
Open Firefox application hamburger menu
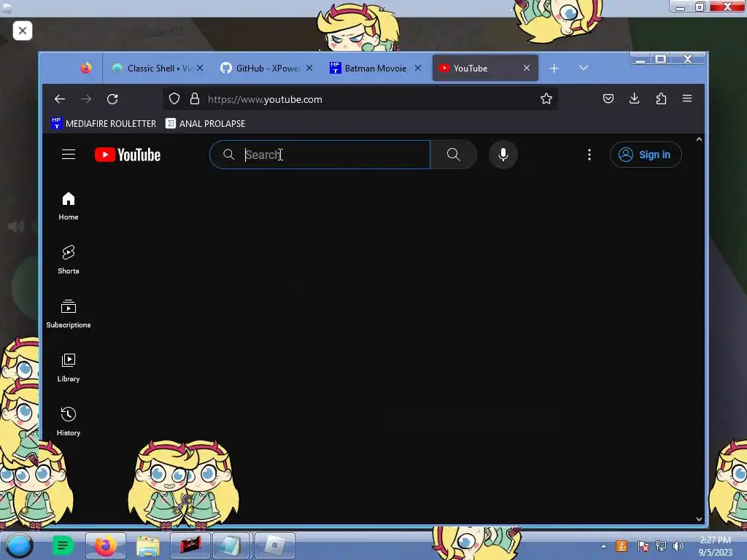coord(687,98)
